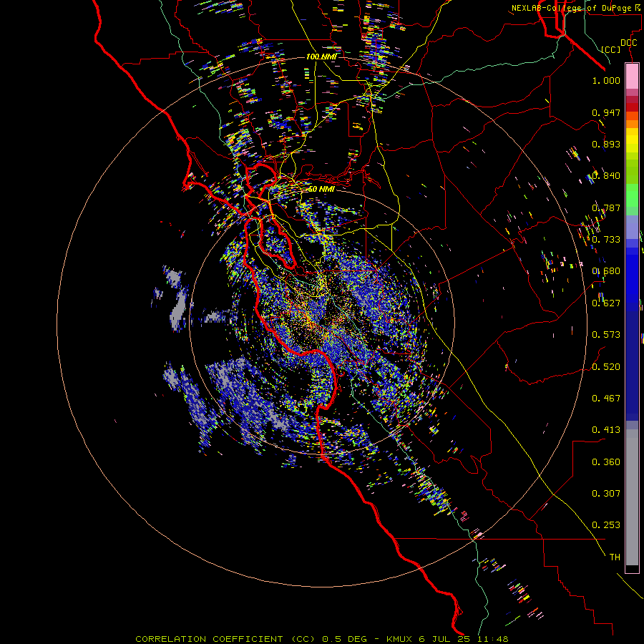Viewport: 644px width, 644px height.
Task: Click the 0.467 scale value
Action: pyautogui.click(x=606, y=399)
